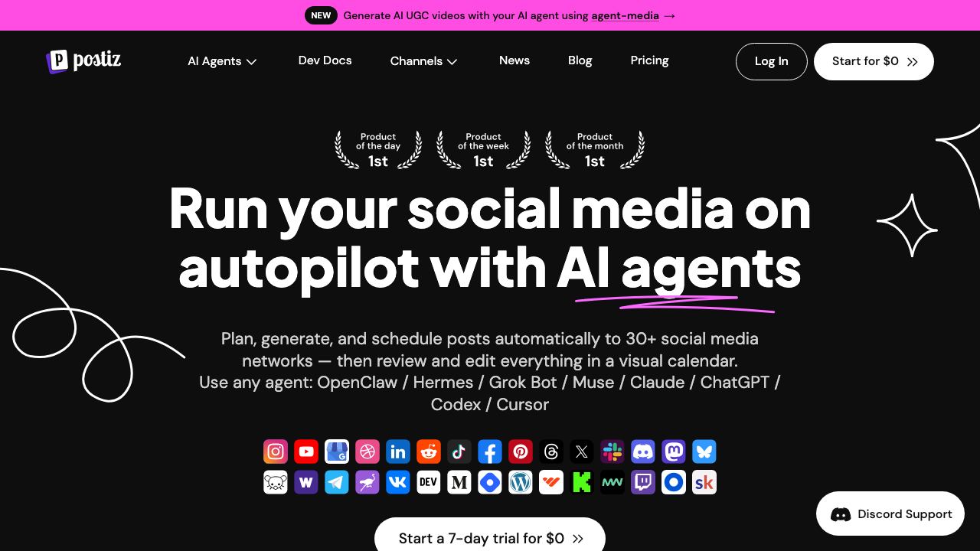Click the red checkmark-style channel icon
This screenshot has width=980, height=551.
(551, 482)
